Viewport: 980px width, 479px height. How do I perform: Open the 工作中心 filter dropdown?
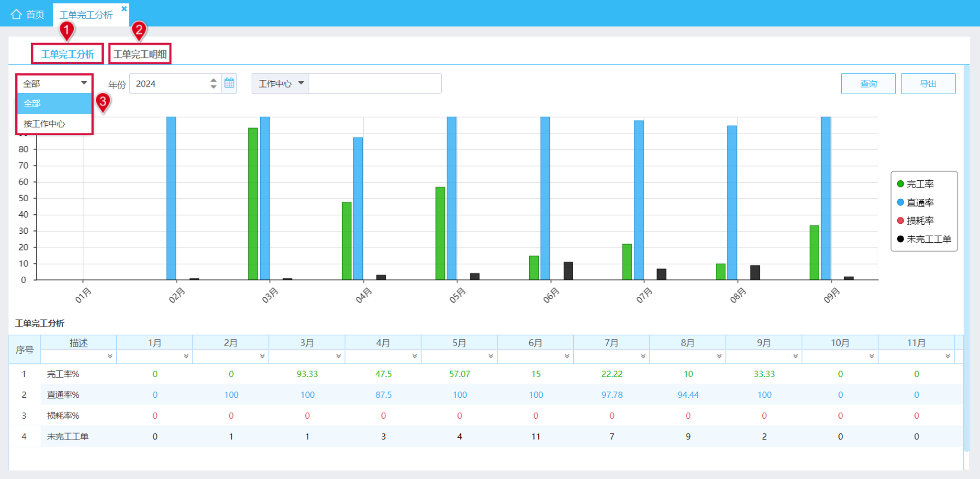(x=280, y=84)
